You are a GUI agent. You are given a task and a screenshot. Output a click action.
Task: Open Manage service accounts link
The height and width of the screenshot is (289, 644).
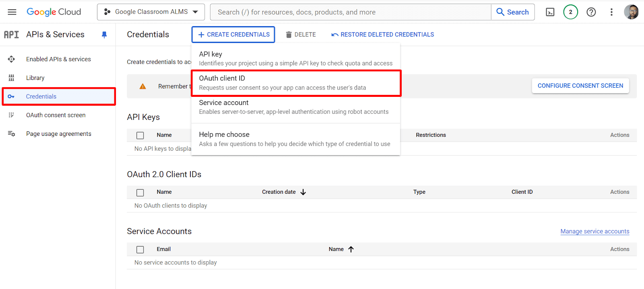[x=595, y=231]
